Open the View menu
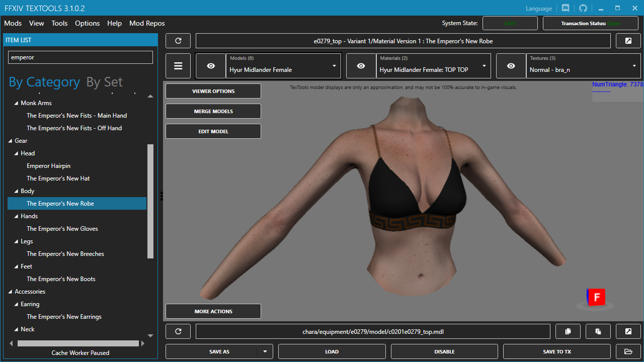 [x=37, y=23]
